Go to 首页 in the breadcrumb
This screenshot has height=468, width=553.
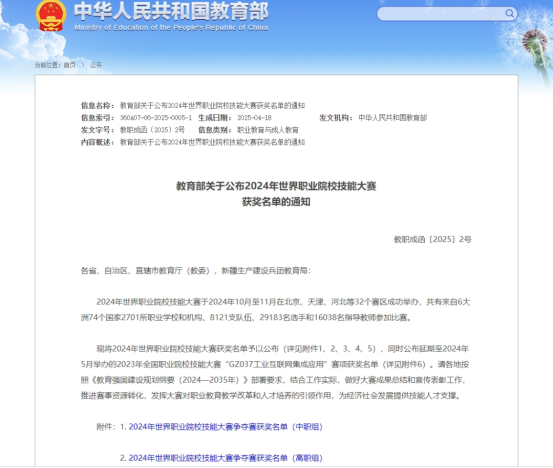[x=69, y=65]
